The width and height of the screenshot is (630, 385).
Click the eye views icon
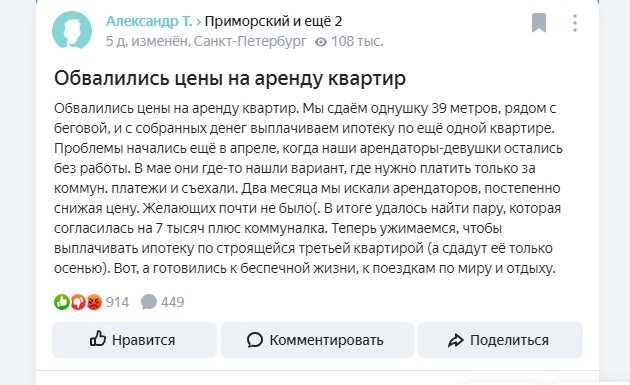[321, 42]
